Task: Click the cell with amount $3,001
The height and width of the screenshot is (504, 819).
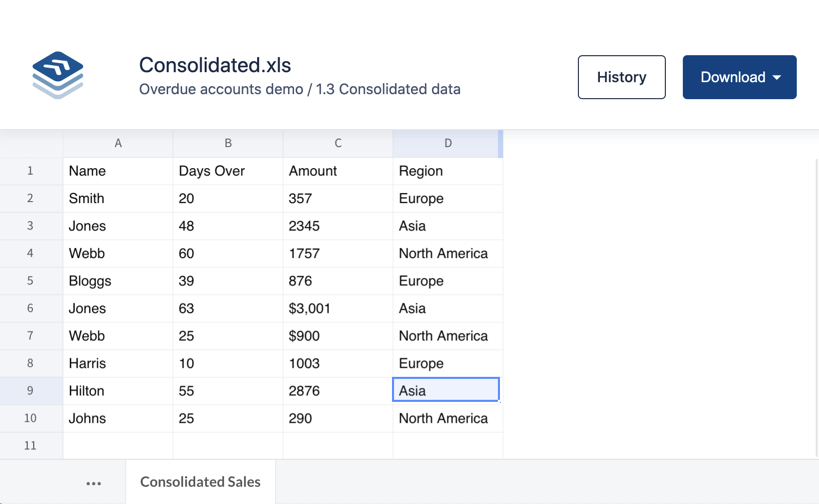Action: (x=337, y=309)
